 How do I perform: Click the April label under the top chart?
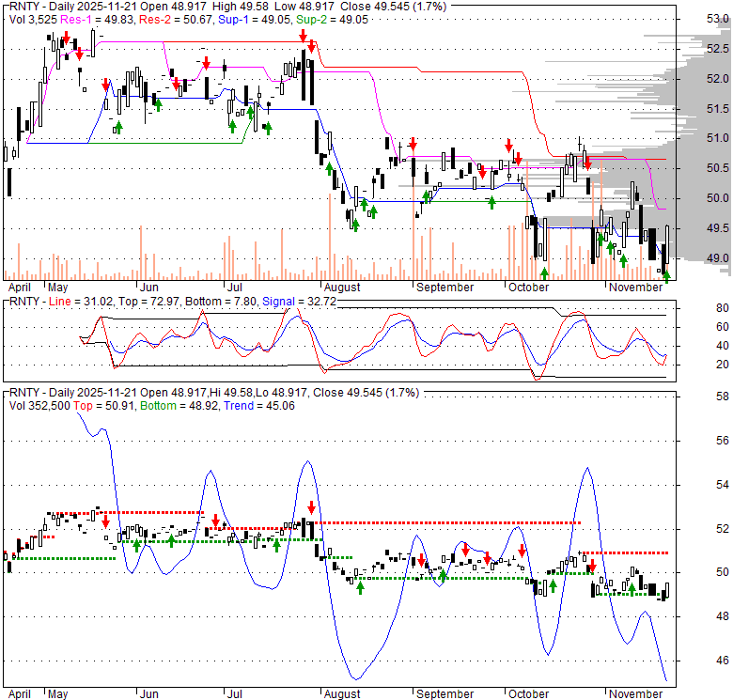20,288
